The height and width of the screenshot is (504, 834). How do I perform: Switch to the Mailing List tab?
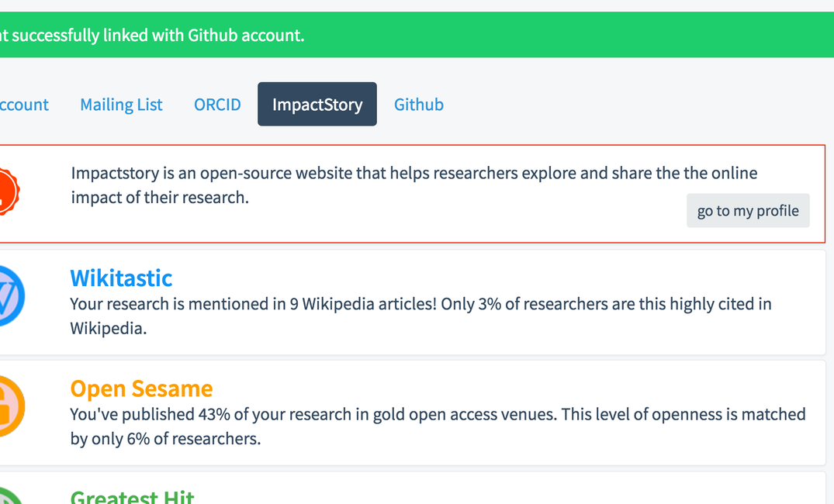point(121,105)
